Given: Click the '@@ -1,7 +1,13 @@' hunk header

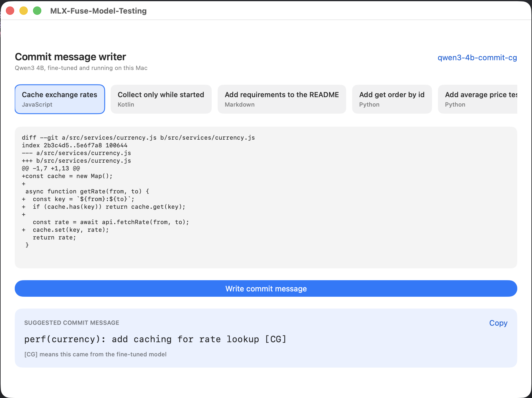Looking at the screenshot, I should (x=51, y=169).
